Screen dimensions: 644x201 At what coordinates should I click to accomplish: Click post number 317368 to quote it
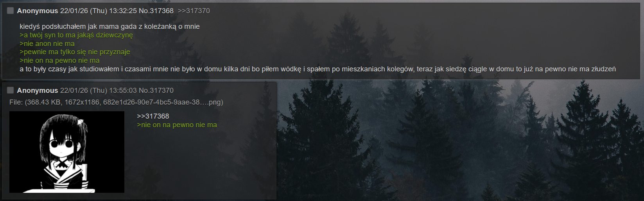161,11
